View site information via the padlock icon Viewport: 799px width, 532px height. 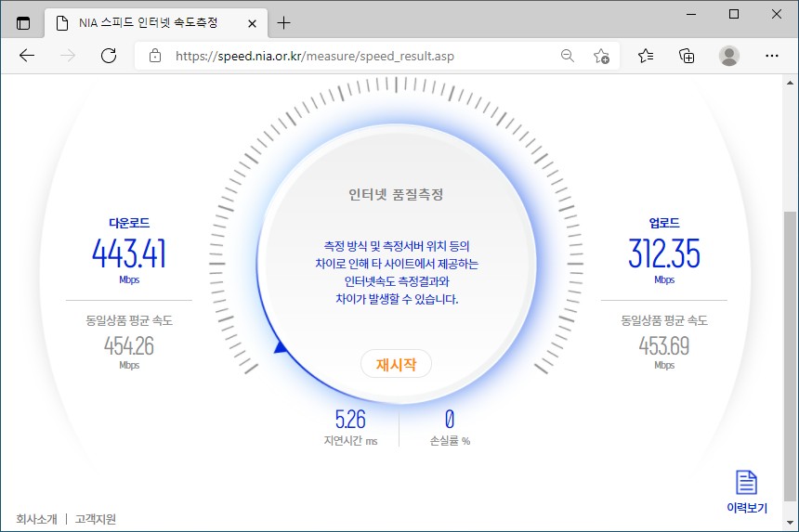coord(155,56)
